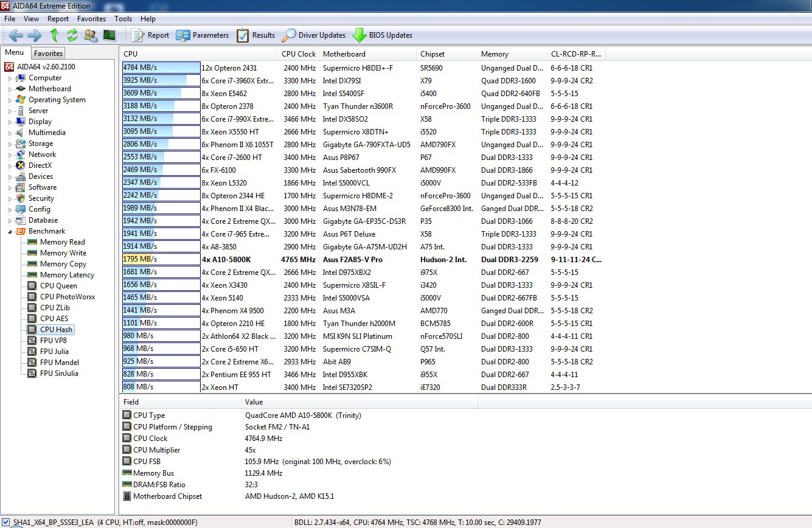Image resolution: width=812 pixels, height=528 pixels.
Task: Expand the Operating System node
Action: click(x=9, y=100)
